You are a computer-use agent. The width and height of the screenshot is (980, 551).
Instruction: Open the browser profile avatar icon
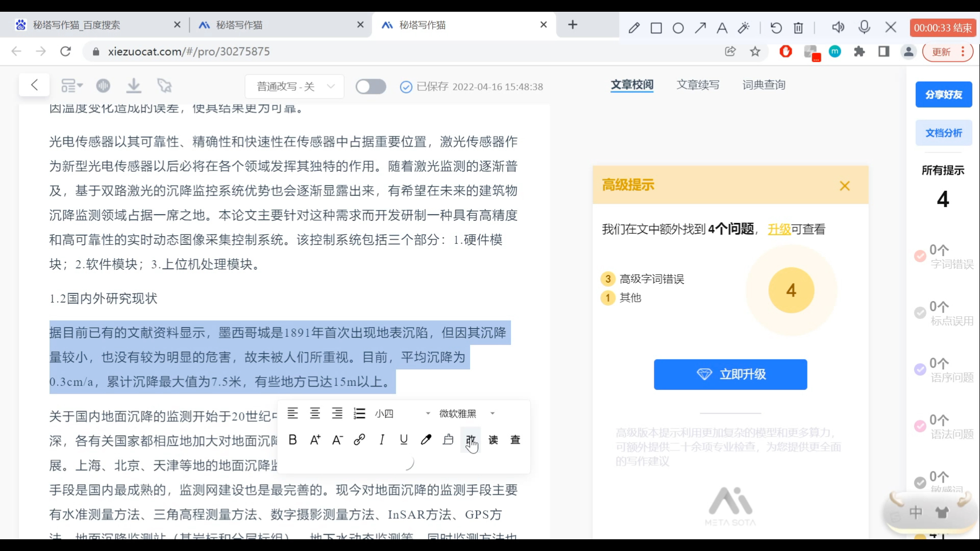point(909,52)
